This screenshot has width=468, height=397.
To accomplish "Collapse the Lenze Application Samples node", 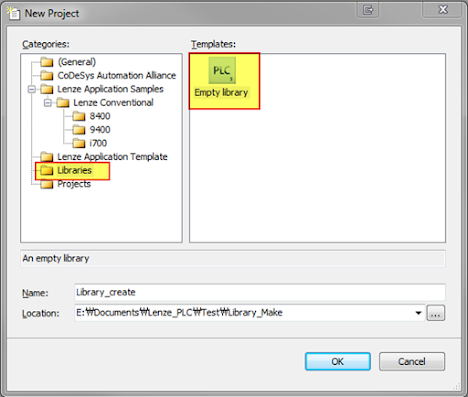I will [x=32, y=89].
